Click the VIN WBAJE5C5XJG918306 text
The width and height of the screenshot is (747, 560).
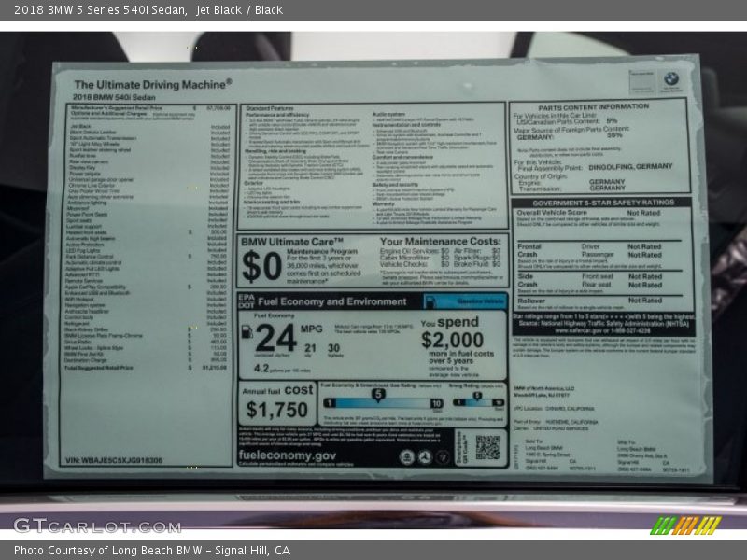point(114,460)
